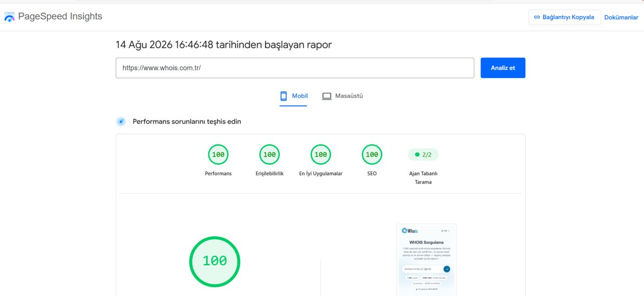Switch to the Mobil tab
The height and width of the screenshot is (296, 644).
coord(294,96)
